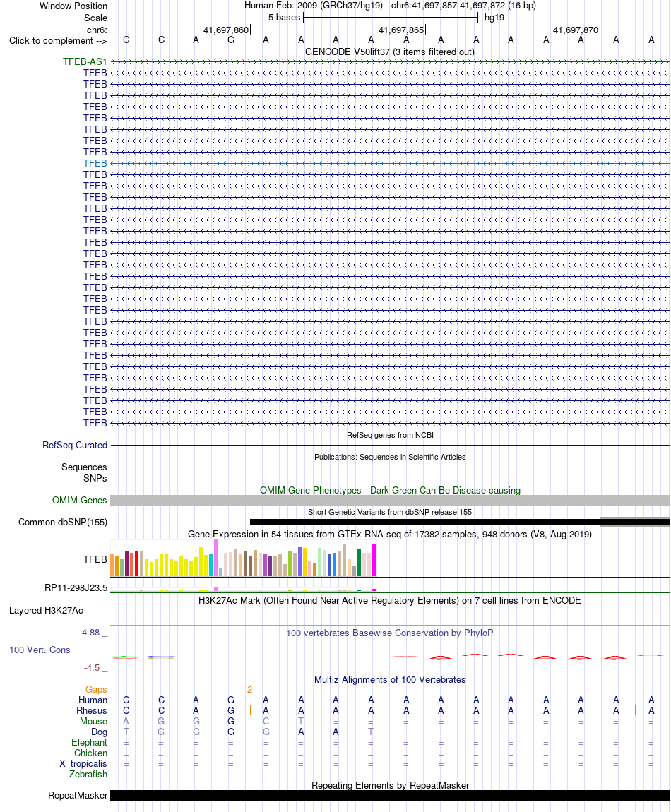Click the 100 Vert. Cons label
The image size is (671, 812).
tap(40, 650)
